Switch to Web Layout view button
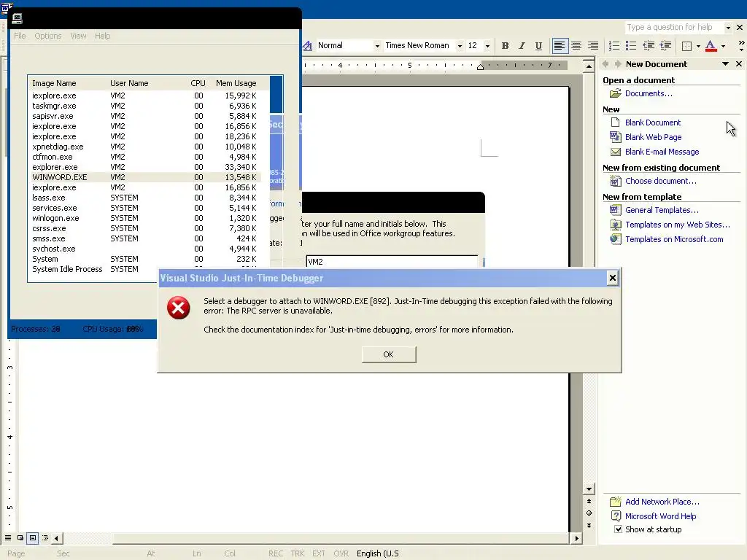 click(x=20, y=538)
